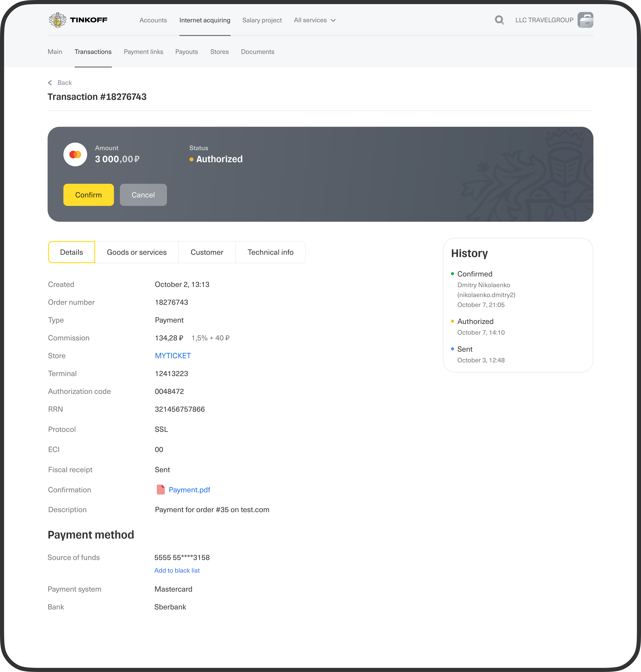Click the Authorized history entry

[x=475, y=321]
